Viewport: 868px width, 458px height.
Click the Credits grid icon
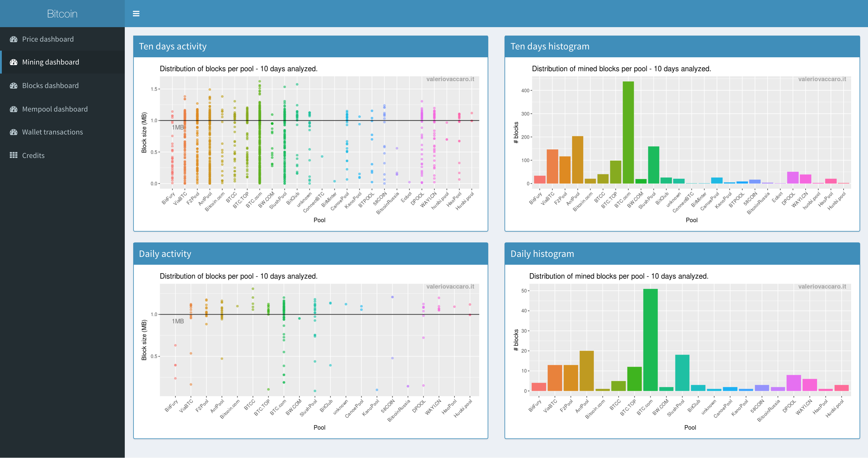(x=14, y=155)
